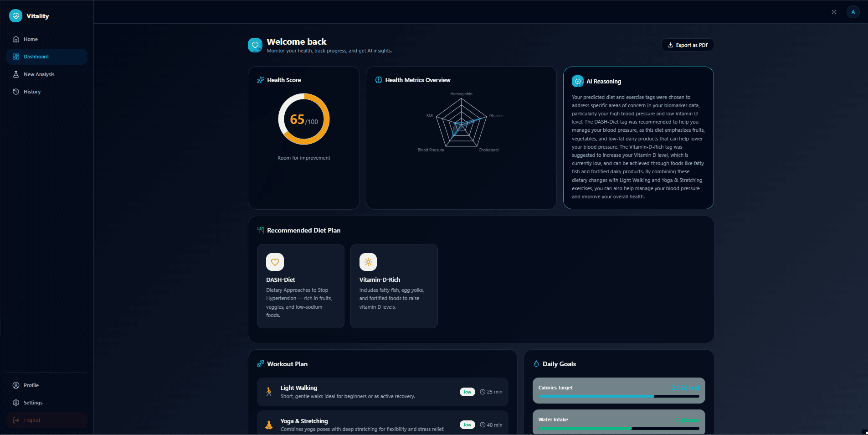Open the user avatar 'A' menu
Viewport: 868px width, 435px height.
[x=853, y=12]
